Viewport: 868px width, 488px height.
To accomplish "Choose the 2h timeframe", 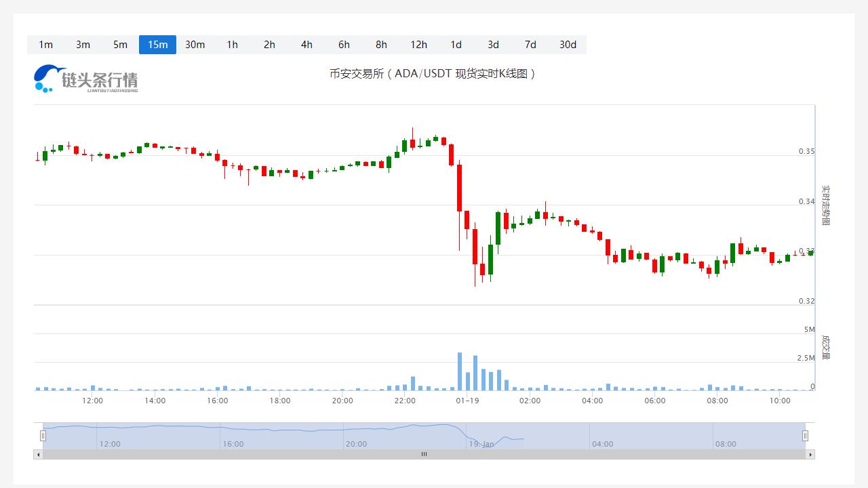I will 269,45.
